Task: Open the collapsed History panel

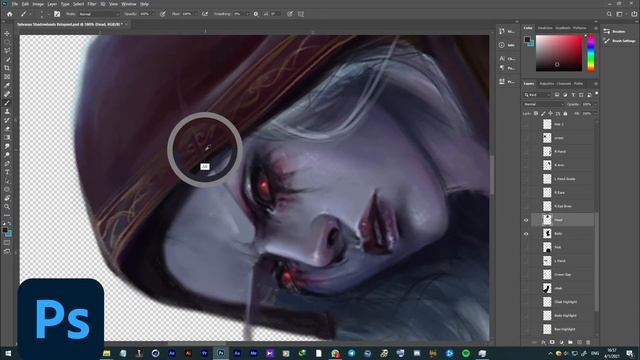Action: [507, 31]
